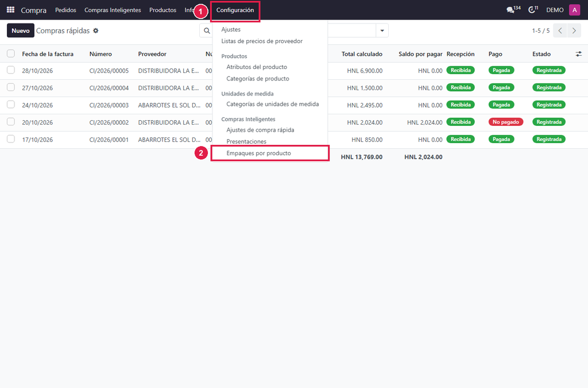Check the row for CI/2026/00005
Image resolution: width=588 pixels, height=388 pixels.
coord(11,70)
